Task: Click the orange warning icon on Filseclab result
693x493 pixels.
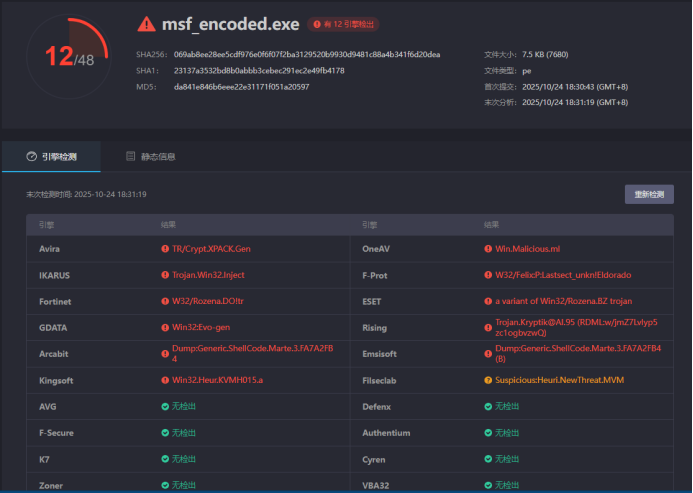Action: 487,380
